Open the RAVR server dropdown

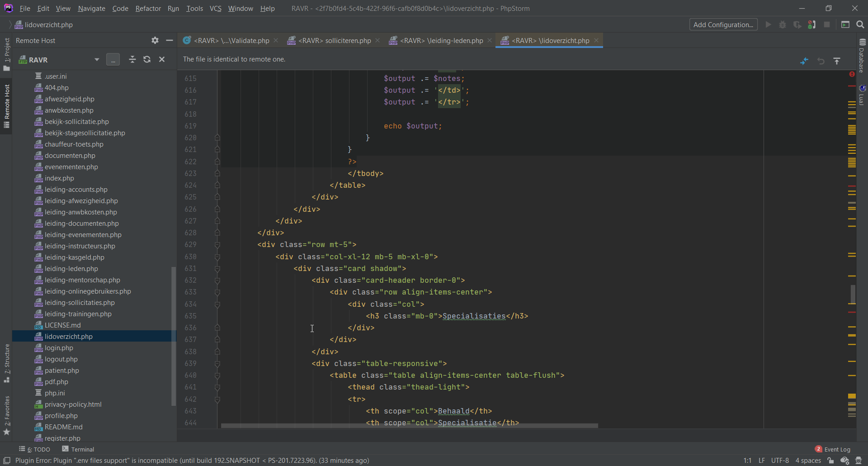click(x=96, y=60)
